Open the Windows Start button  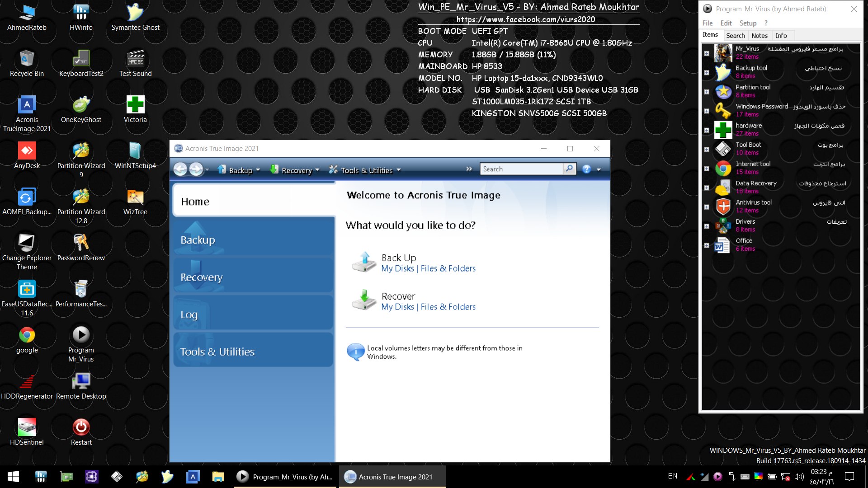[13, 477]
